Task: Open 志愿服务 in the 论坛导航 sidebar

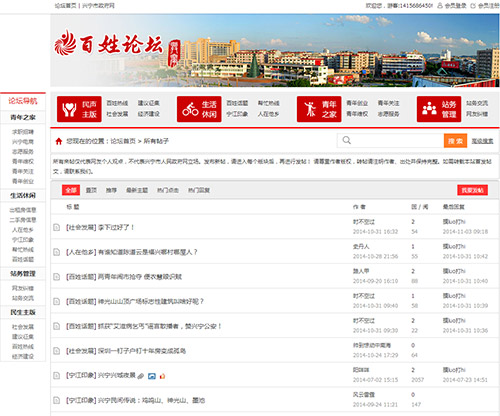Action: [23, 152]
